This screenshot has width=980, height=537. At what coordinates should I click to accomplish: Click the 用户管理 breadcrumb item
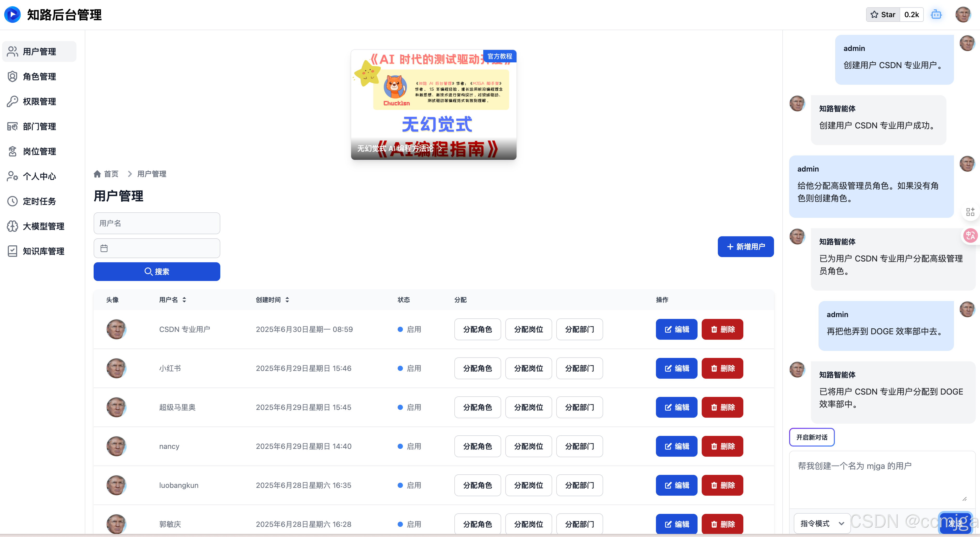tap(151, 174)
